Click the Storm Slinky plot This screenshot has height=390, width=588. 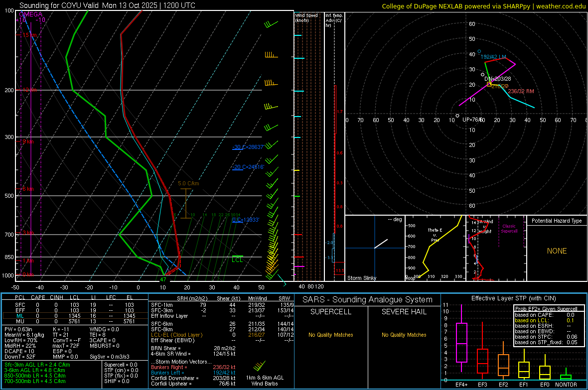pos(375,248)
